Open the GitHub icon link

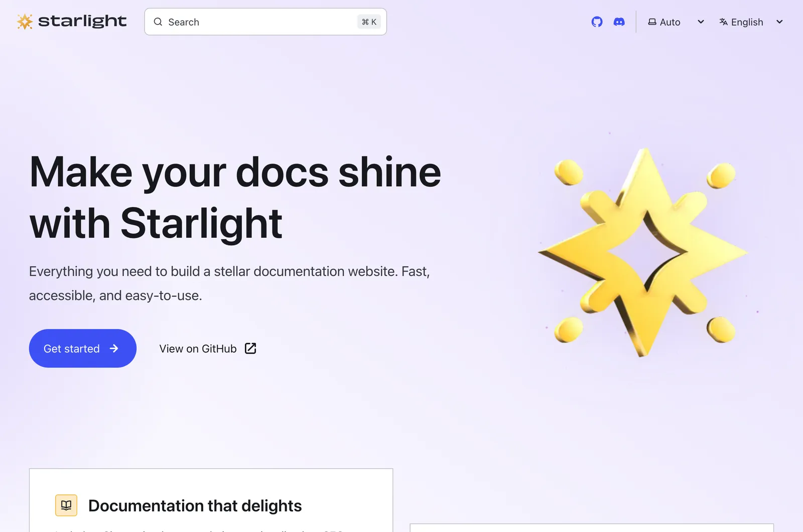coord(597,22)
